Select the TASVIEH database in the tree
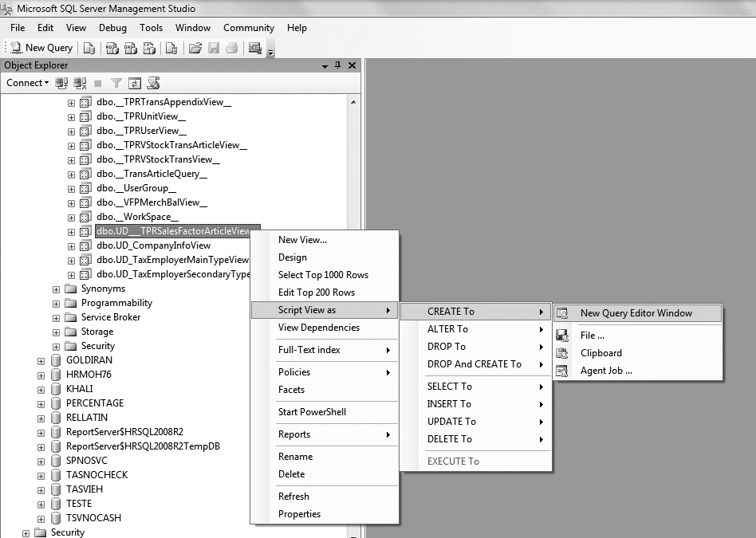Image resolution: width=756 pixels, height=538 pixels. (x=84, y=489)
